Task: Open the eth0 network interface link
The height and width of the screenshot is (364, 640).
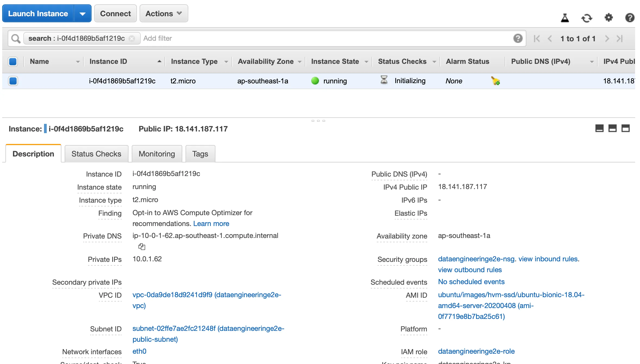Action: (139, 351)
